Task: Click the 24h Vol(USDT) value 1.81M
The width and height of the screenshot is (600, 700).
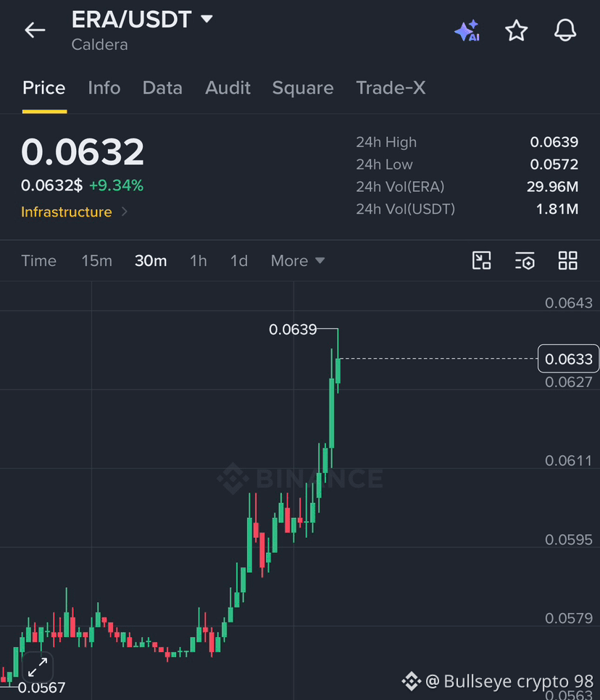Action: click(557, 209)
